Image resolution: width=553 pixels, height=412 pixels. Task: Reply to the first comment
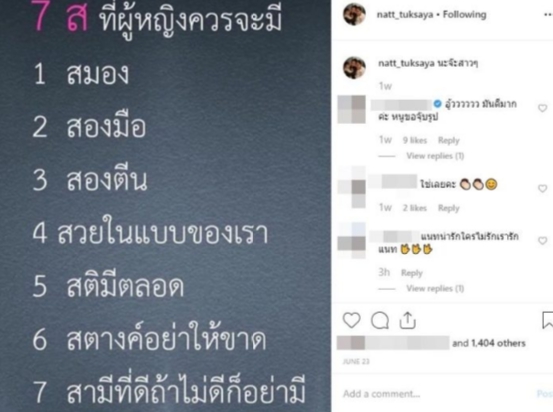point(449,140)
